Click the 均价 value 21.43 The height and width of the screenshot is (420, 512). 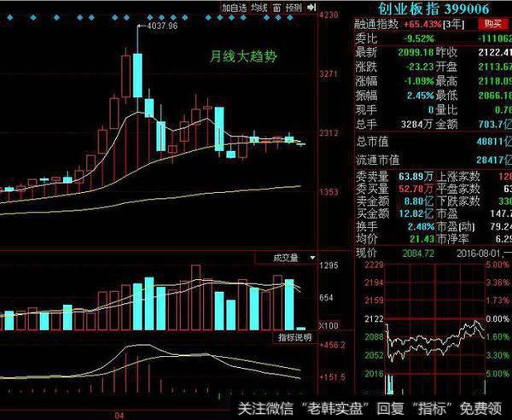tap(422, 239)
